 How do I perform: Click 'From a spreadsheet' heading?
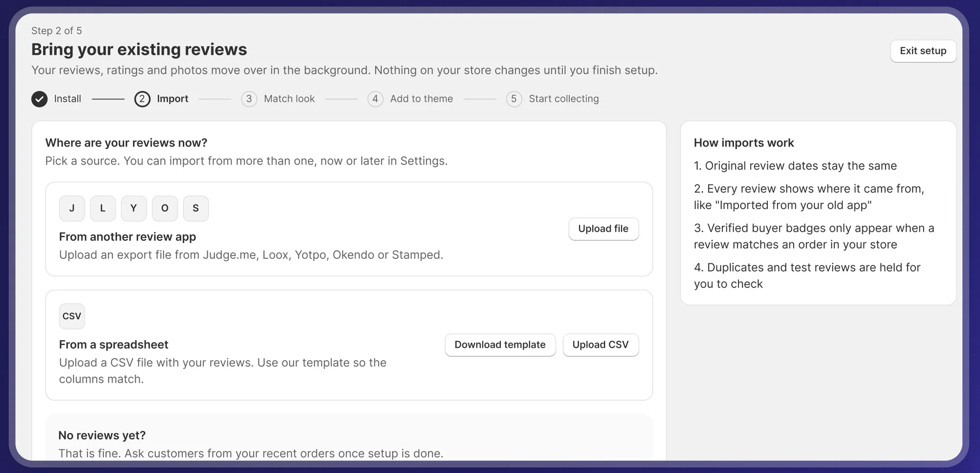click(x=114, y=345)
